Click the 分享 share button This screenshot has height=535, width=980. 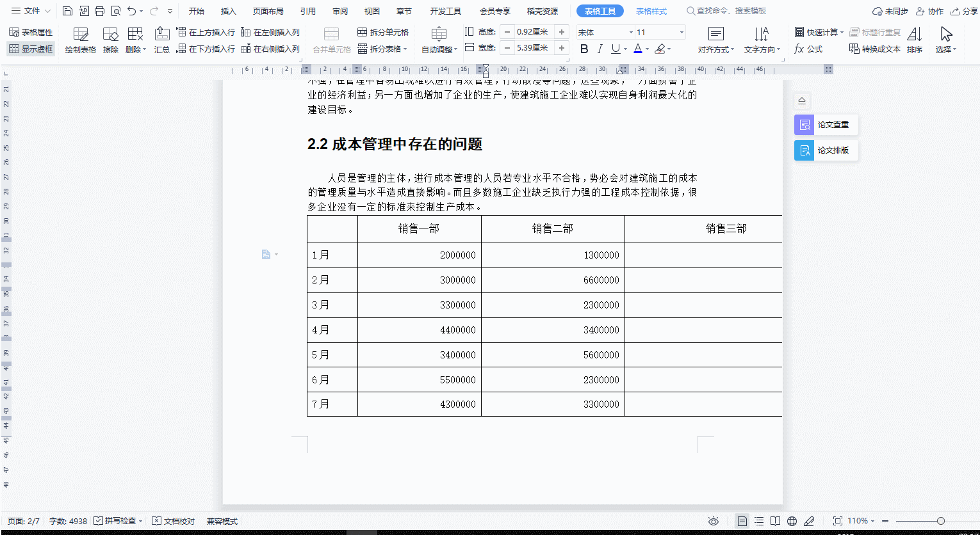click(965, 11)
